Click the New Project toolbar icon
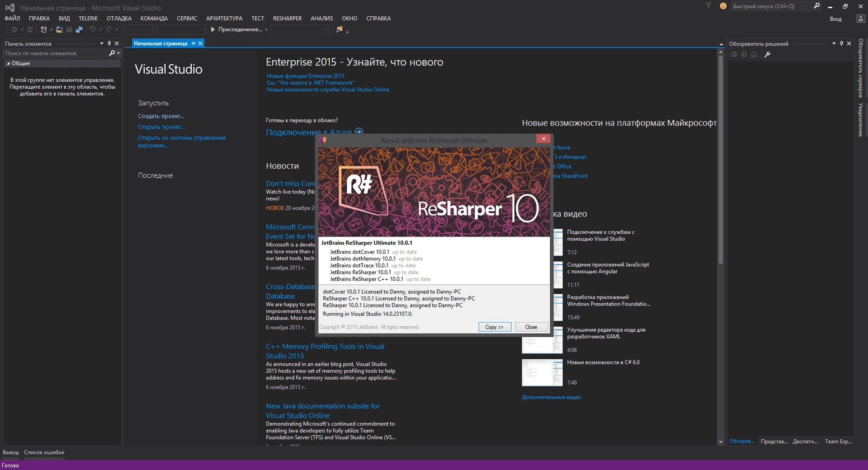 [x=44, y=29]
